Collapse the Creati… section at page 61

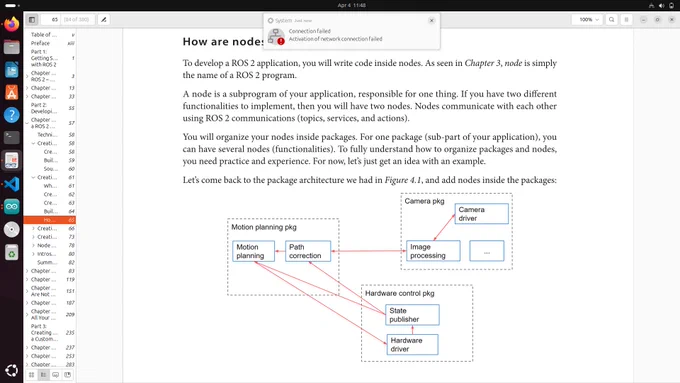(33, 177)
